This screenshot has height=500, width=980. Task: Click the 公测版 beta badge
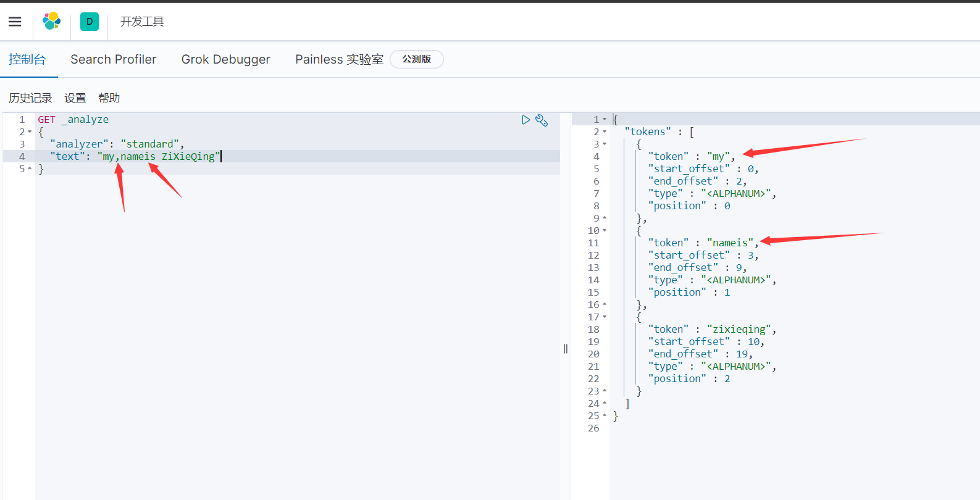(x=417, y=59)
